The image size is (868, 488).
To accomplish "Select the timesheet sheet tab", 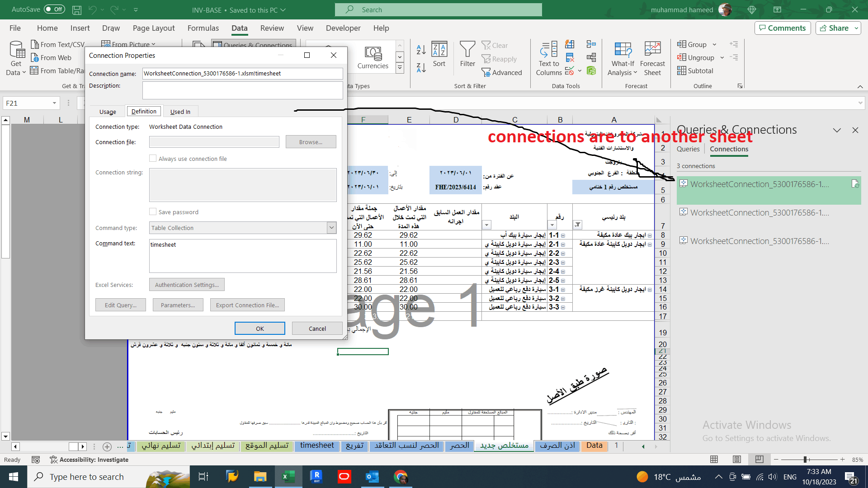I will click(x=316, y=446).
